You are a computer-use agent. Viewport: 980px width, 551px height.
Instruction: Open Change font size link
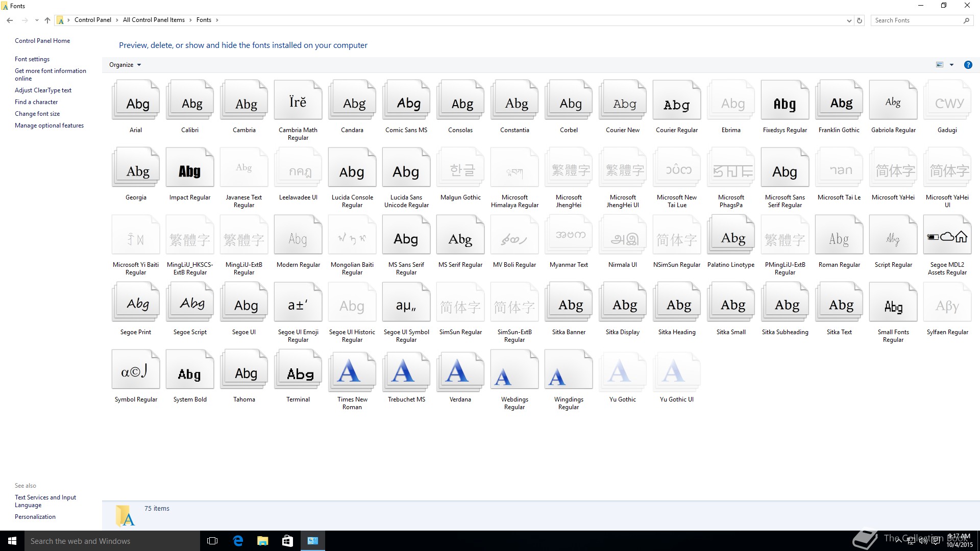point(37,114)
